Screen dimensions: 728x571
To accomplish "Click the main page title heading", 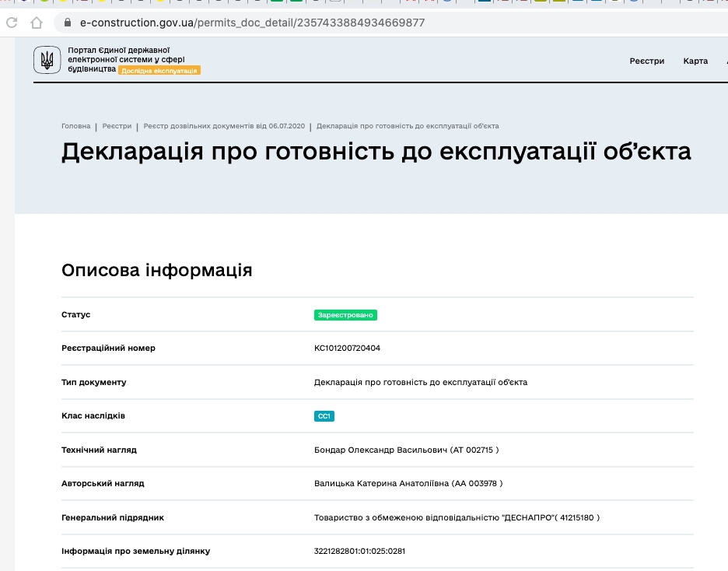I will coord(376,152).
